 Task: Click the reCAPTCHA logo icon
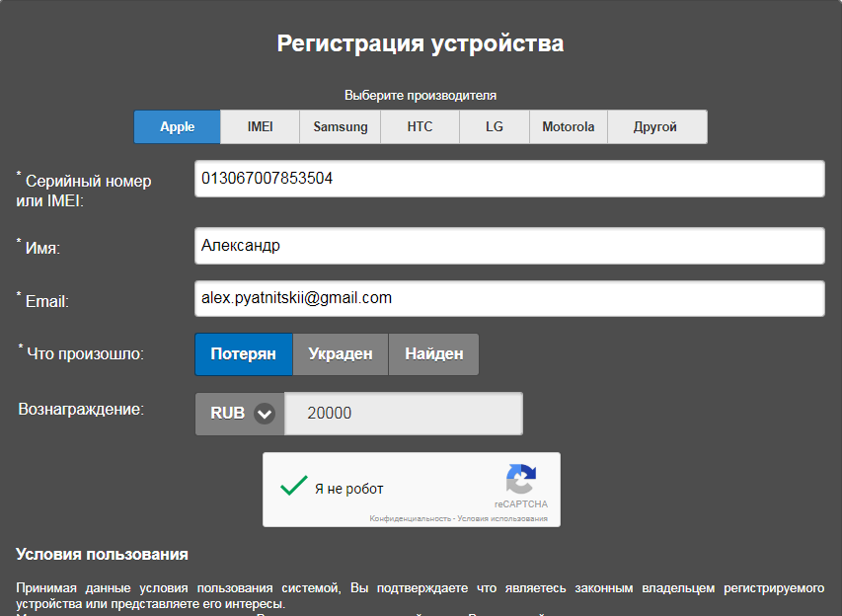point(520,480)
